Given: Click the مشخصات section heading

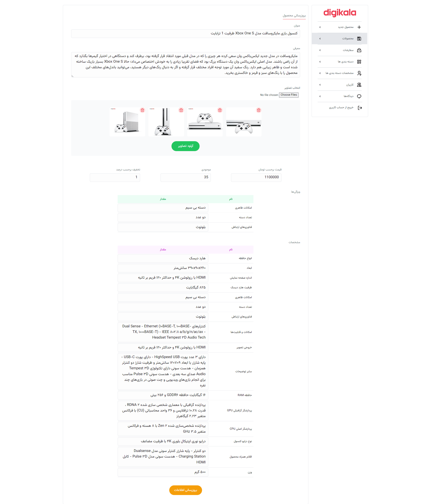Looking at the screenshot, I should tap(294, 242).
